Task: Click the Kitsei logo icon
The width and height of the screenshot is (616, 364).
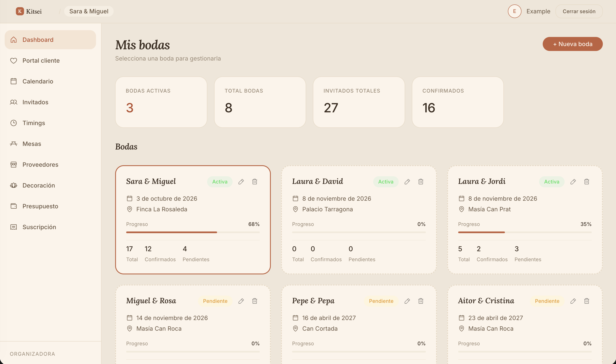Action: coord(20,11)
